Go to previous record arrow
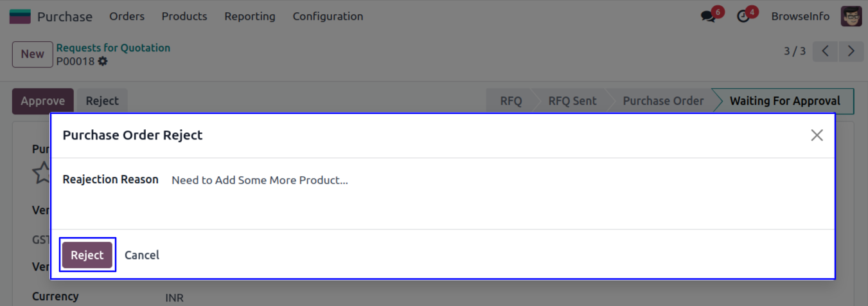Viewport: 868px width, 306px height. point(825,51)
